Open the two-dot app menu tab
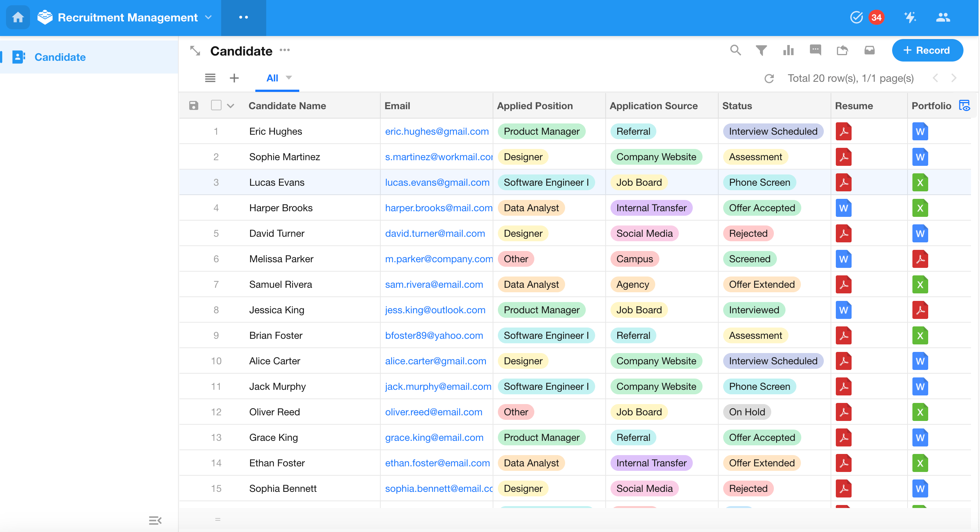The width and height of the screenshot is (980, 532). coord(243,18)
